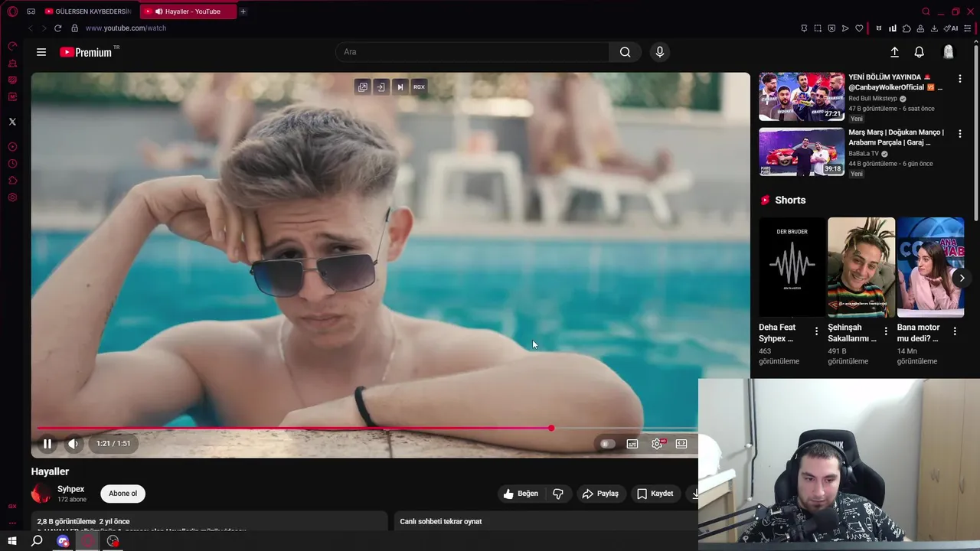
Task: Select the Hayaller - YouTube tab
Action: coord(188,11)
